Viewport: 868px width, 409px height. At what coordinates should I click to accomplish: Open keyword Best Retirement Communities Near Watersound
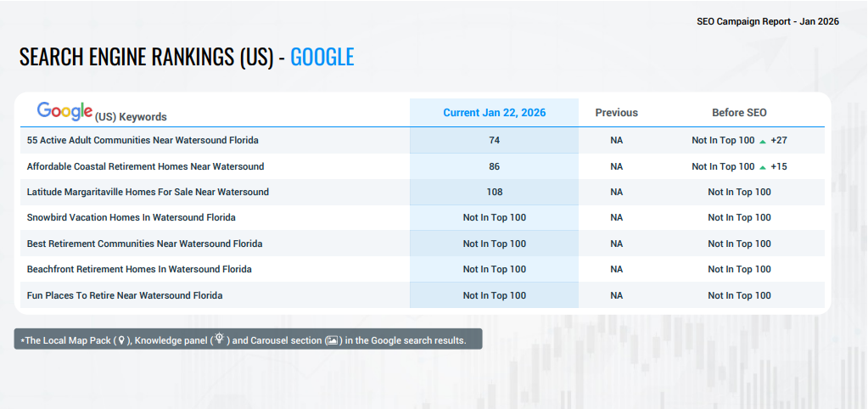(144, 244)
